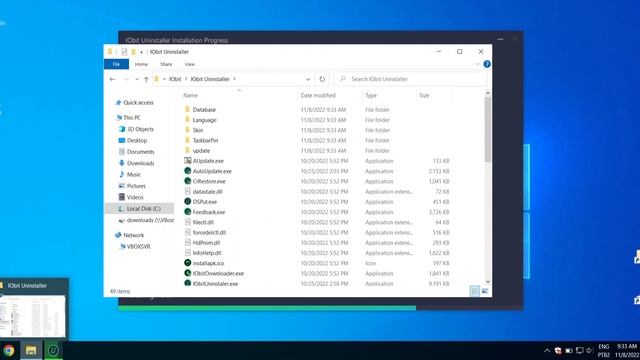Open the Quick Access Toolbar customize dropdown
Screen dimensions: 640x360
point(141,52)
